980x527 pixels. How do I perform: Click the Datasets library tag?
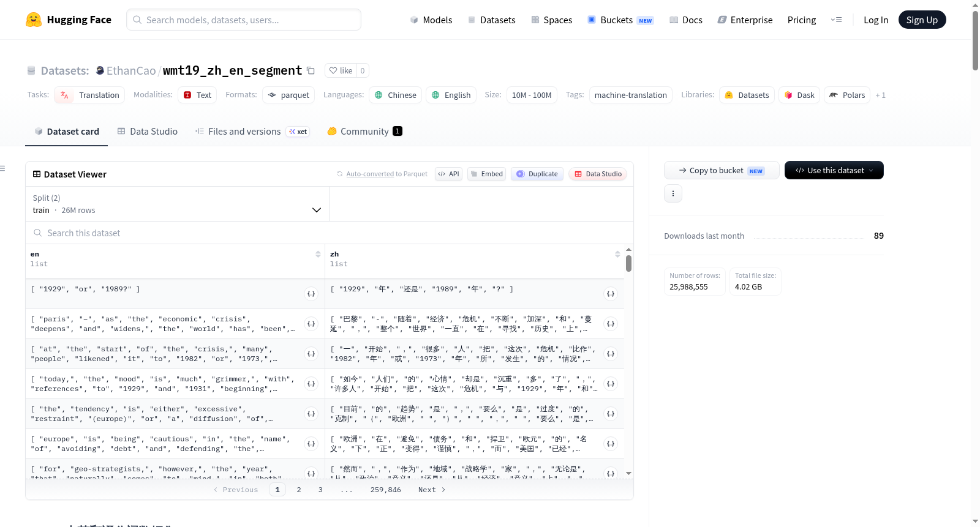747,95
